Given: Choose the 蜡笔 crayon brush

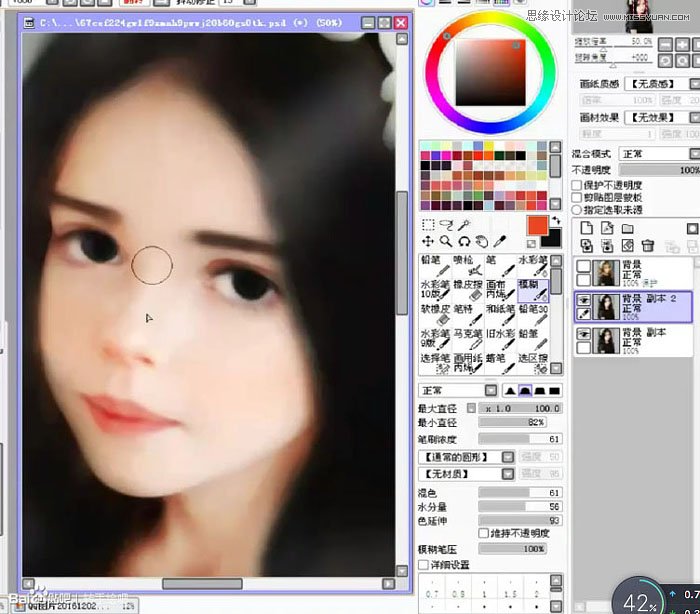Looking at the screenshot, I should pos(500,364).
